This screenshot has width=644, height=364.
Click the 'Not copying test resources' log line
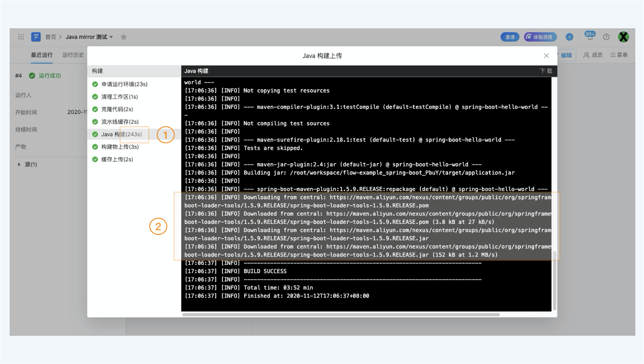coord(257,91)
